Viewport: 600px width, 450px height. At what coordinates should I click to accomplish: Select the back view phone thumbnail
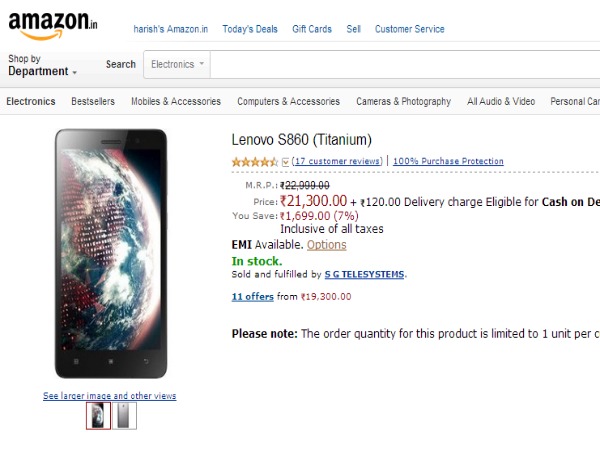125,415
